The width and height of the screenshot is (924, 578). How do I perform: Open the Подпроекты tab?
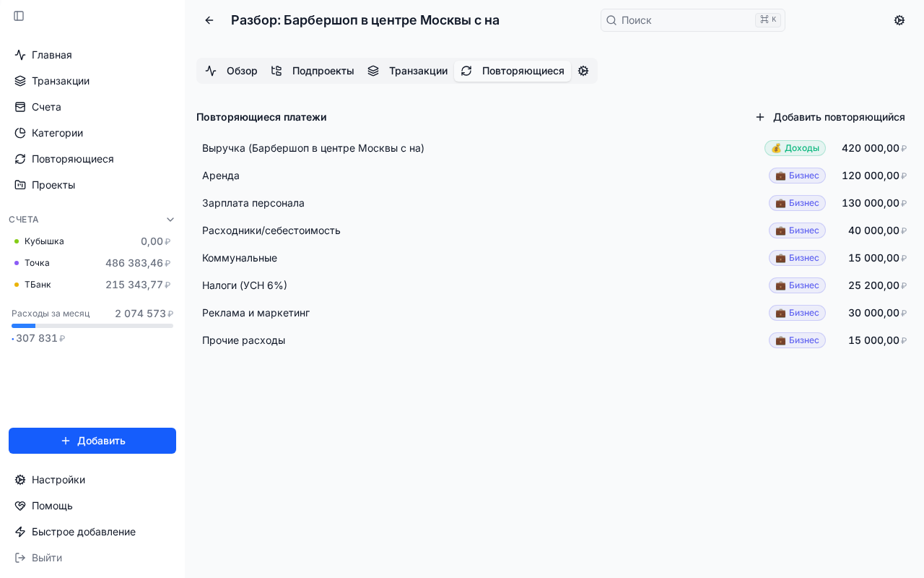(x=323, y=71)
